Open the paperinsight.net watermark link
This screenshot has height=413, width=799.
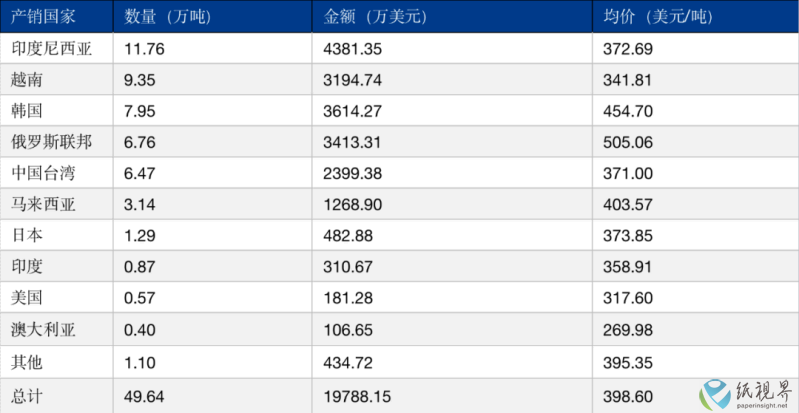pos(761,406)
